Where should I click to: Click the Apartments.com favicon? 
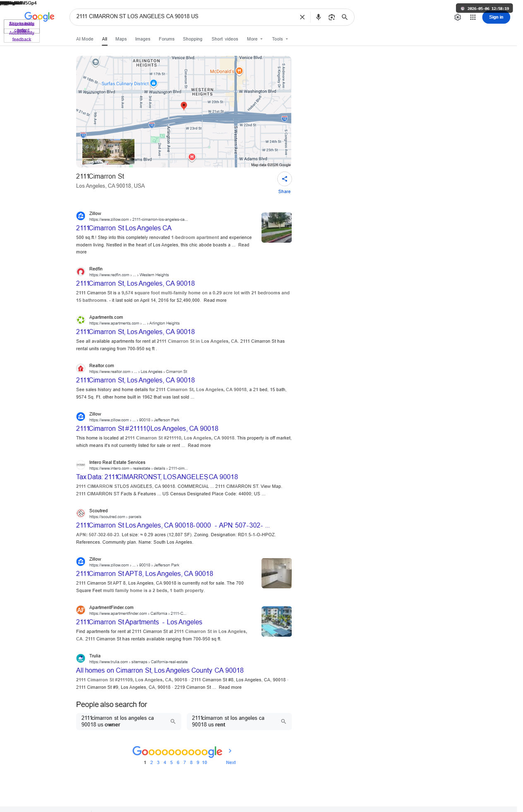point(81,320)
